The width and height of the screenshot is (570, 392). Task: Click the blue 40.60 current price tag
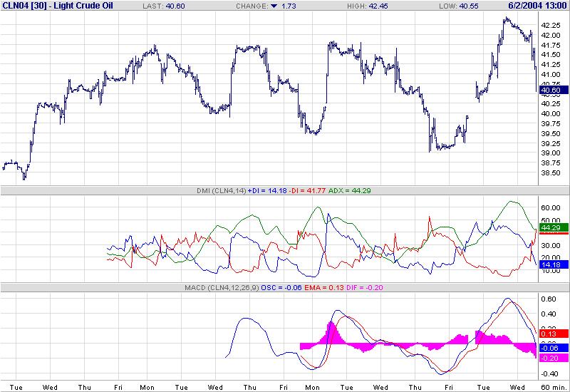[554, 91]
